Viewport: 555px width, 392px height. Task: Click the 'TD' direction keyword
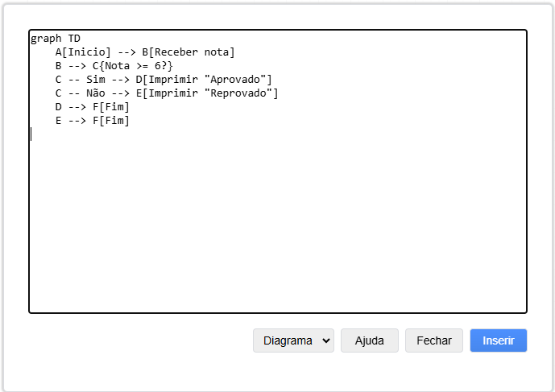73,39
